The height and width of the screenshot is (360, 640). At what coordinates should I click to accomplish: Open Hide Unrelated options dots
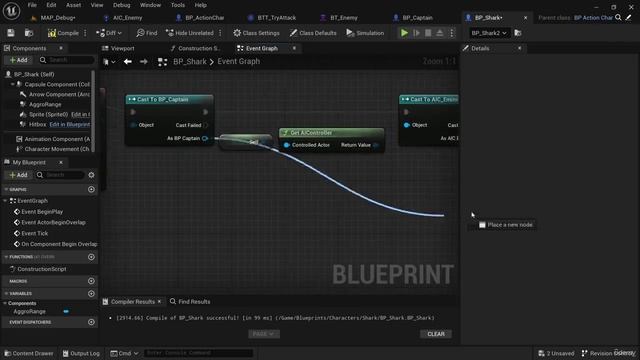(x=220, y=33)
